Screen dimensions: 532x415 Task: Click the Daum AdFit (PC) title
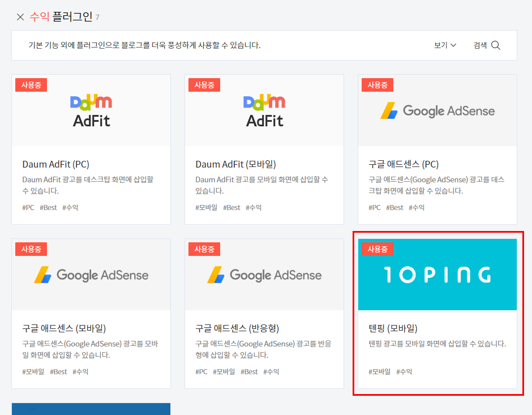pyautogui.click(x=55, y=164)
